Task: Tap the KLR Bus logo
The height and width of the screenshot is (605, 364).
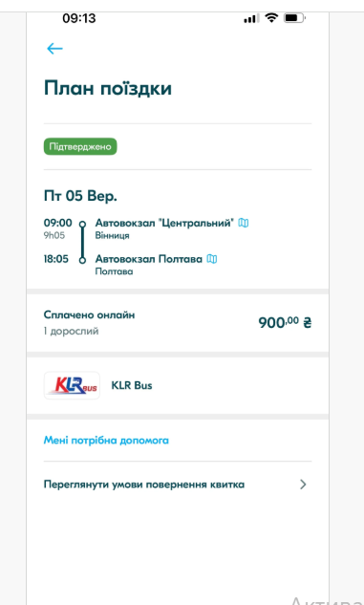Action: (72, 385)
